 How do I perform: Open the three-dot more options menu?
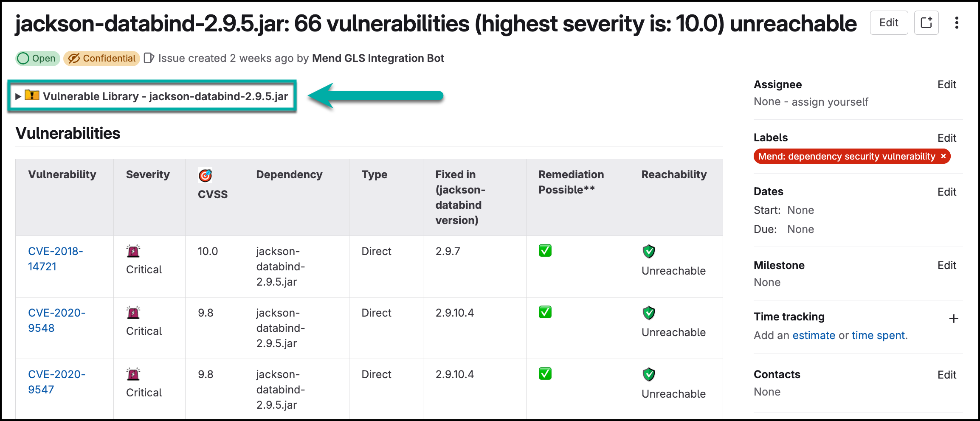(957, 23)
